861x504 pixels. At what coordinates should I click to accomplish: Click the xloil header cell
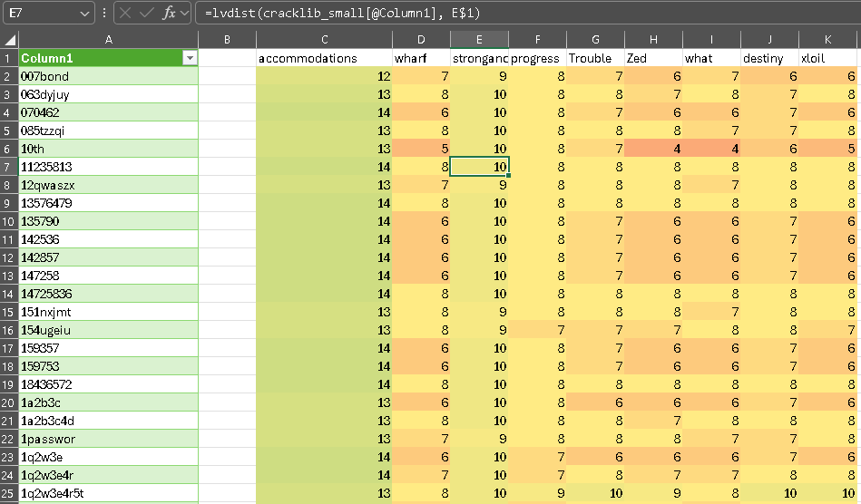coord(828,58)
